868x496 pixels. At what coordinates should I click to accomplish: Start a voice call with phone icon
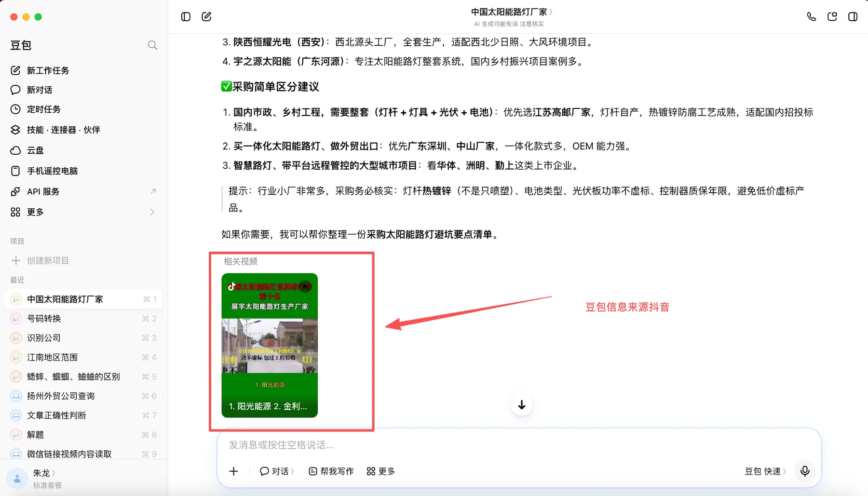812,16
